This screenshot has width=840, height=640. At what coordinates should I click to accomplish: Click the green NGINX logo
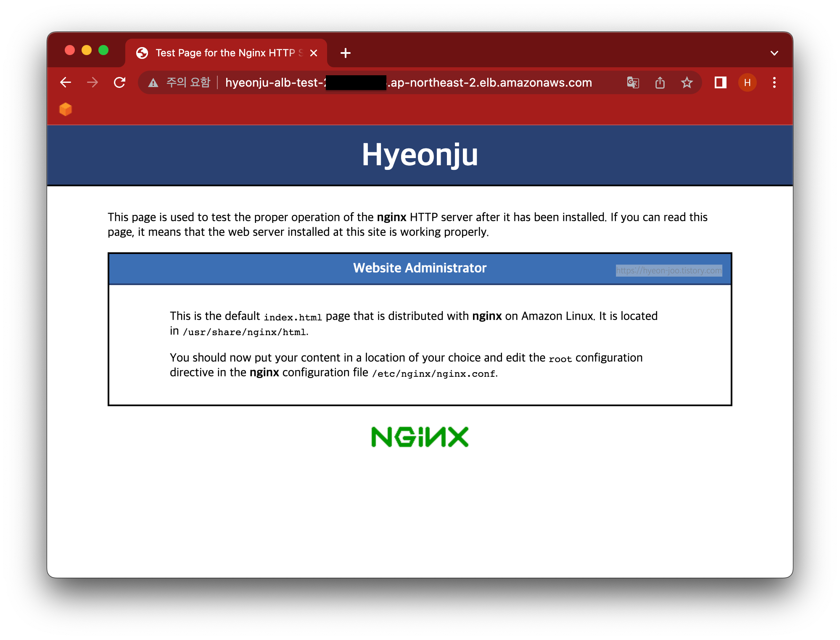[x=420, y=437]
